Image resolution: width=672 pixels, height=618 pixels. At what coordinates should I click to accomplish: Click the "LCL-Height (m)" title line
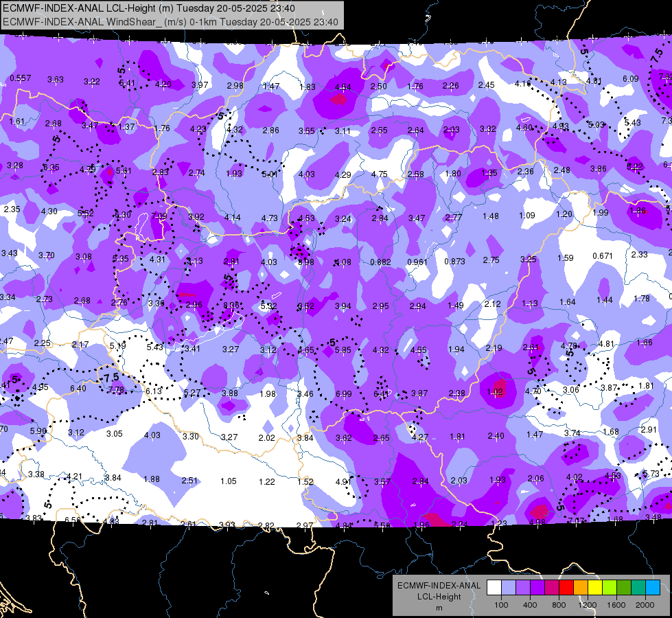[149, 8]
